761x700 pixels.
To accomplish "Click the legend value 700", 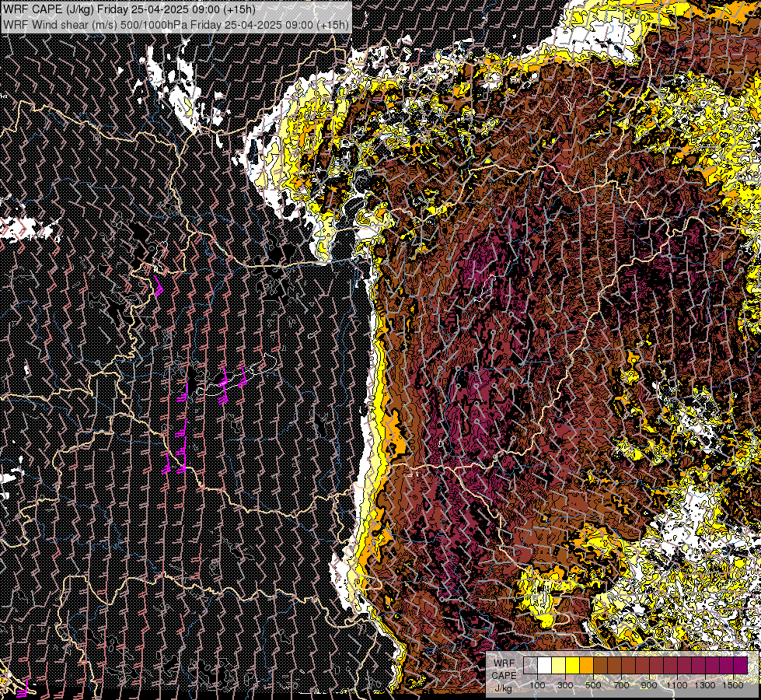I will click(x=621, y=685).
